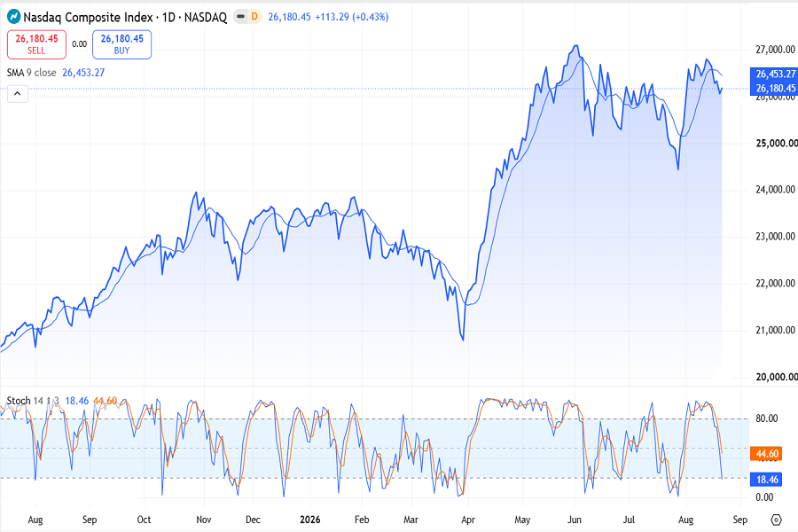Screen dimensions: 798x532
Task: Click the 0.00 stochastic scale label
Action: tap(764, 497)
